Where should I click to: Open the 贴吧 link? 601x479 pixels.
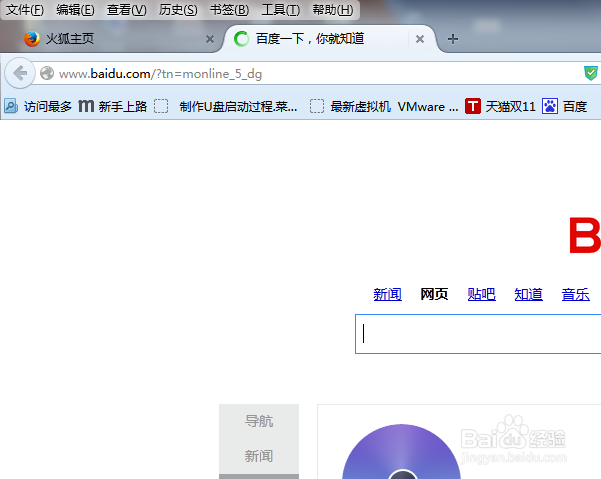481,294
